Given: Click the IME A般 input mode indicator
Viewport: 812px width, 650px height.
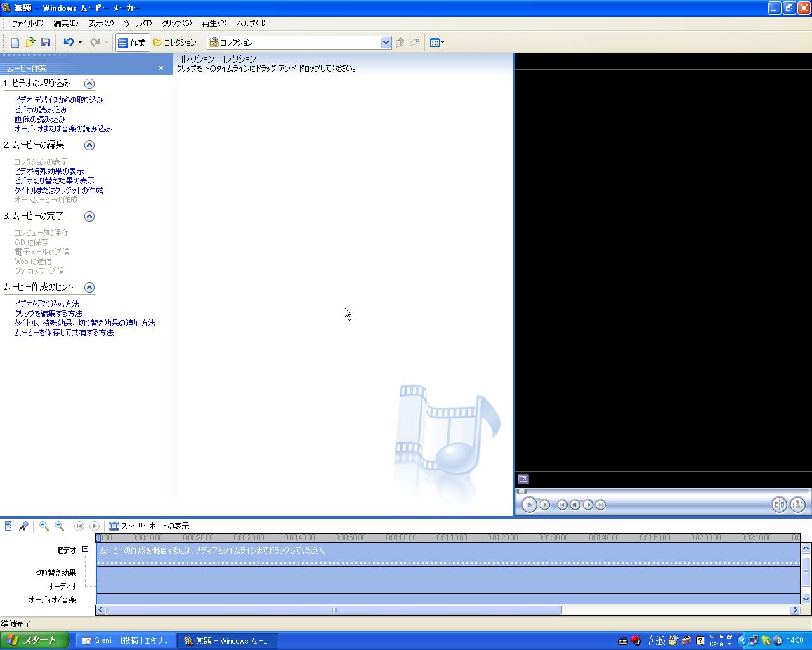Looking at the screenshot, I should click(657, 640).
